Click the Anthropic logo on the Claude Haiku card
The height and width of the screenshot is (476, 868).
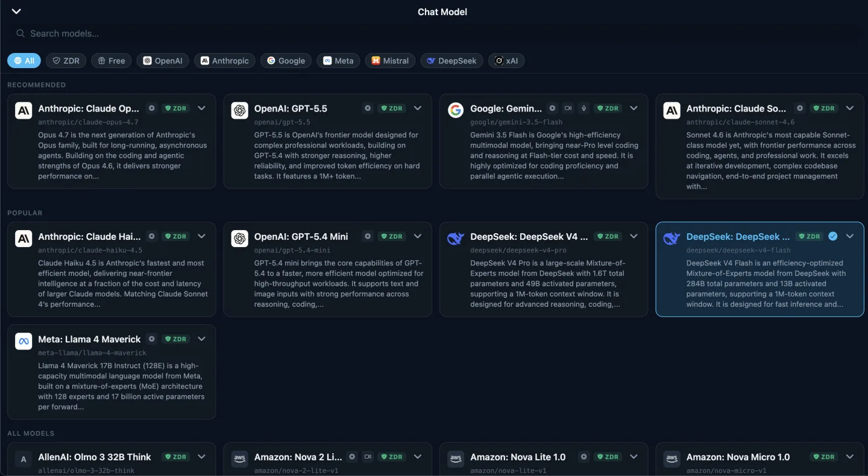pos(24,239)
